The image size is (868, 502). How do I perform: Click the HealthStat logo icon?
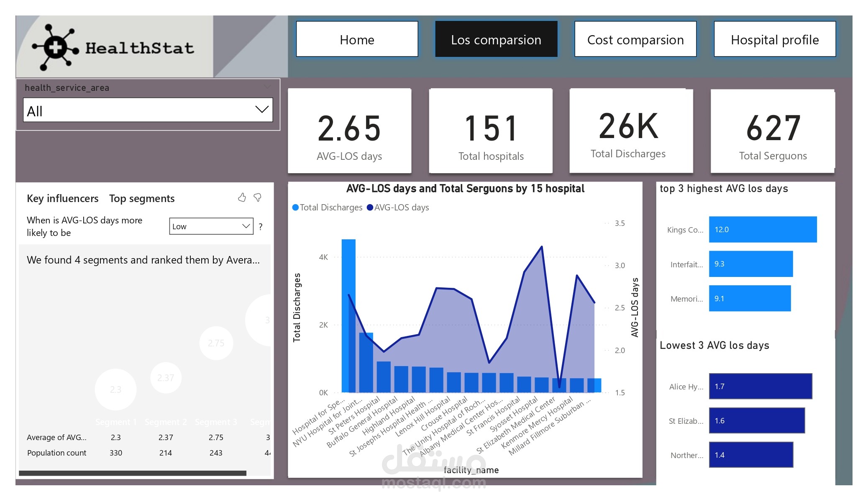pyautogui.click(x=56, y=47)
